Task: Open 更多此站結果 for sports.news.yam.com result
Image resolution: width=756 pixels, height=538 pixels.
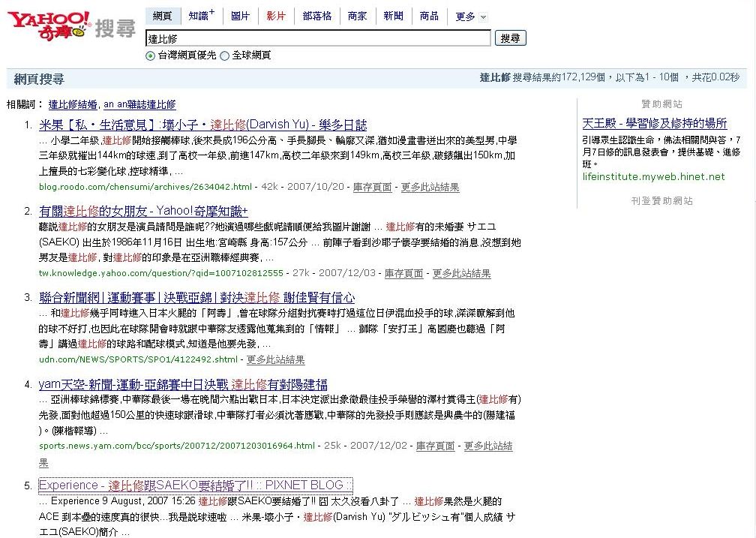Action: [488, 446]
